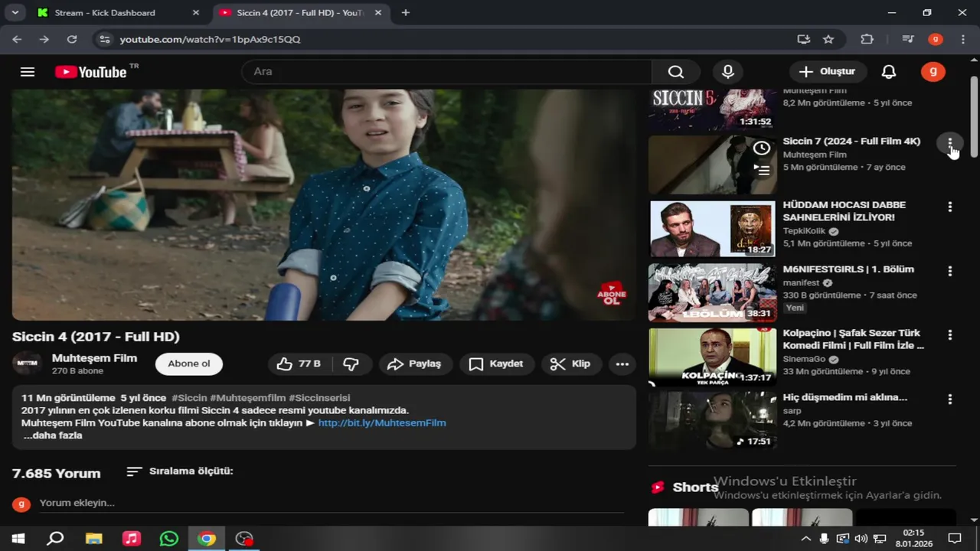Image resolution: width=980 pixels, height=551 pixels.
Task: Click the Yorum ekleyin comment field
Action: click(x=332, y=503)
